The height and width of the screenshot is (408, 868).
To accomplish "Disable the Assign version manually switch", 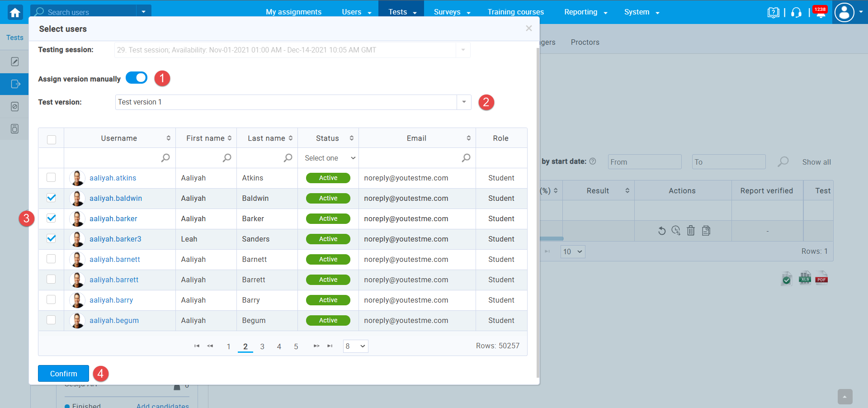I will (136, 78).
